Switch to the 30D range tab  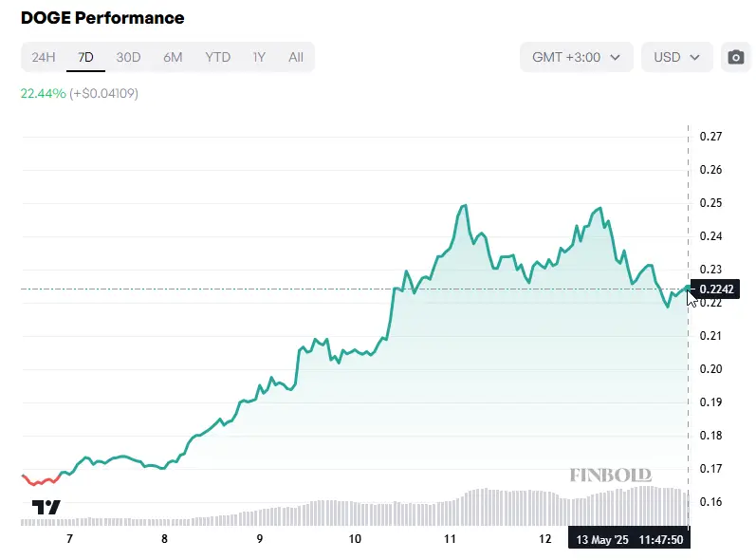[x=128, y=57]
